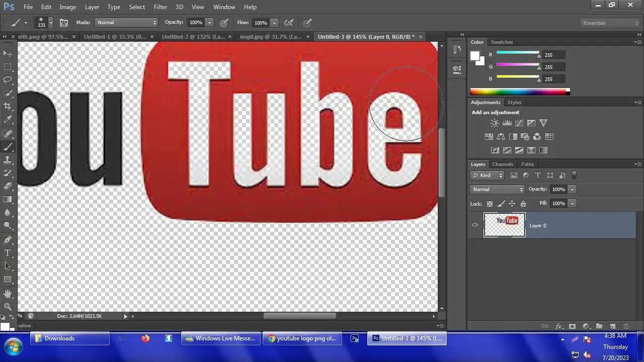Select the Zoom tool
The height and width of the screenshot is (362, 644).
coord(8,306)
